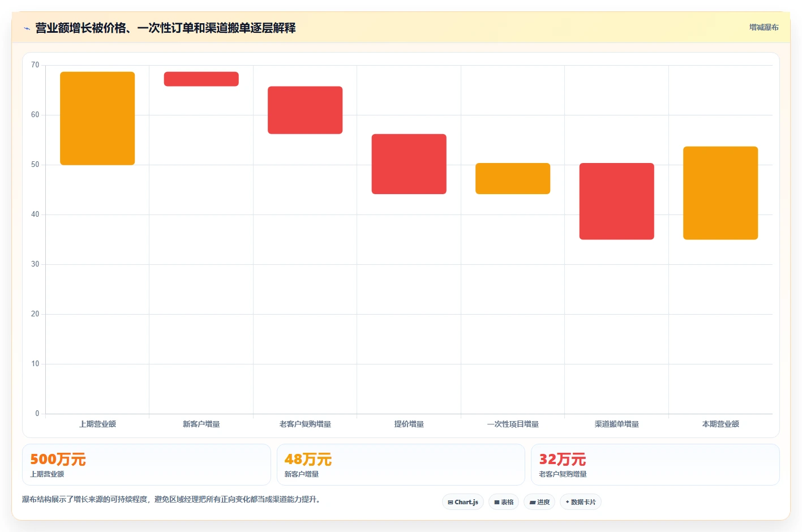Click the 老客户复购增量 x-axis label

[305, 424]
